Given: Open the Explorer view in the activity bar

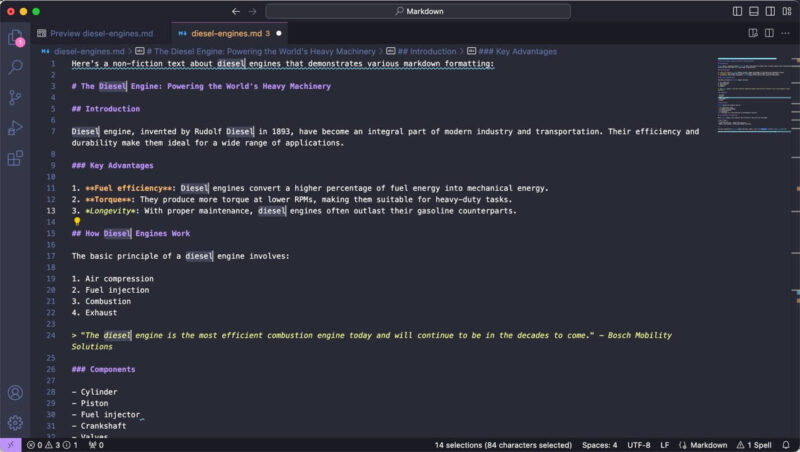Looking at the screenshot, I should click(15, 37).
